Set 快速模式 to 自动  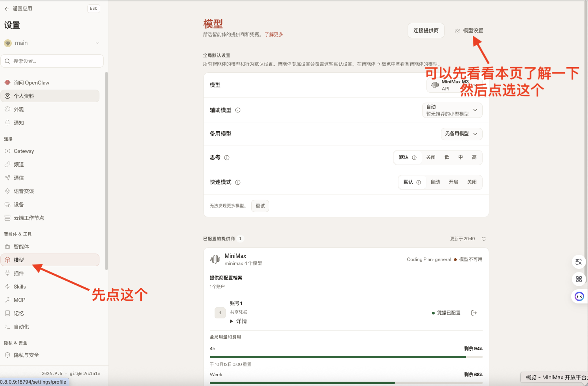click(435, 182)
